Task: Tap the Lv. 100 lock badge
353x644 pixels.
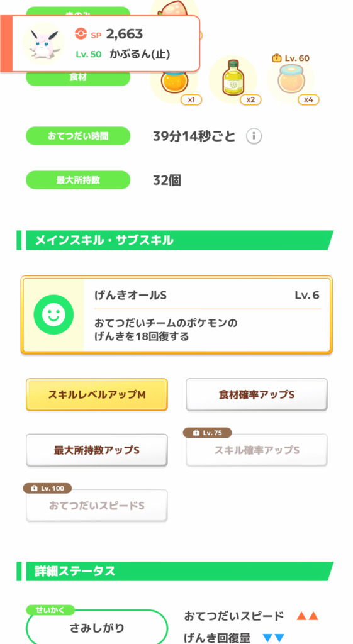Action: [x=47, y=488]
